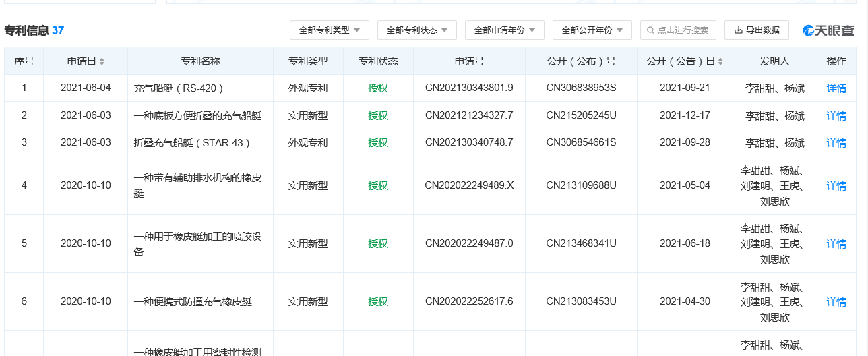Open 详情 for 一种用于橡皮艇加工的喷胶设备

coord(836,244)
